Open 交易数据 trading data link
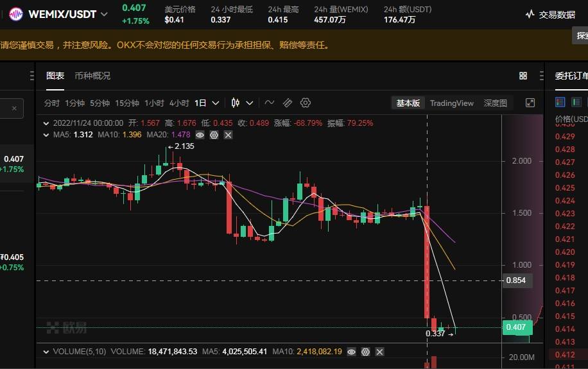 click(557, 15)
